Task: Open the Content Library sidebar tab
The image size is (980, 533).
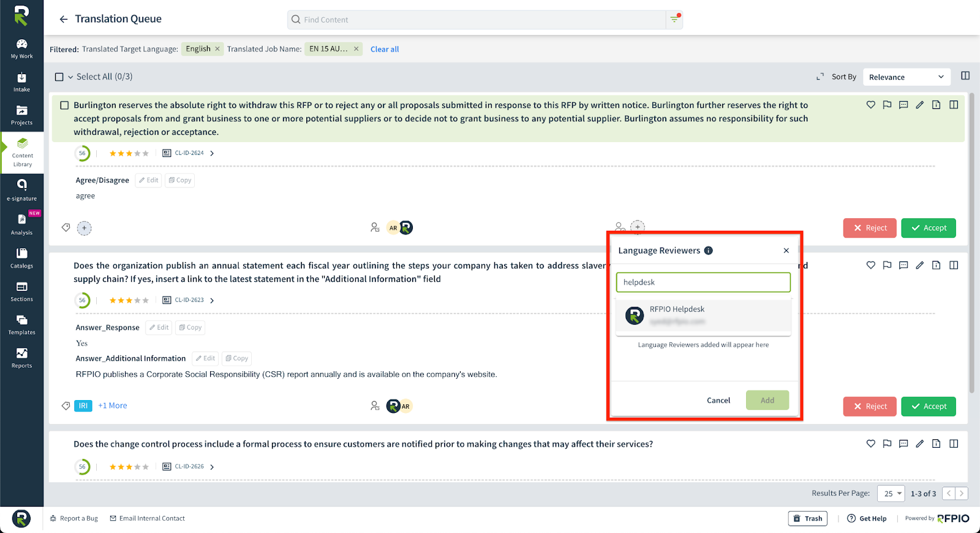Action: coord(22,153)
